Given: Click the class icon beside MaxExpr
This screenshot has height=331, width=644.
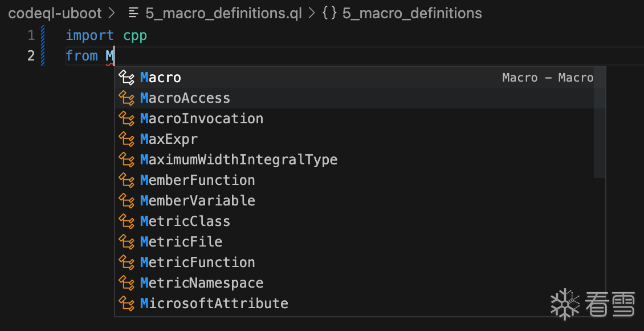Looking at the screenshot, I should point(126,139).
